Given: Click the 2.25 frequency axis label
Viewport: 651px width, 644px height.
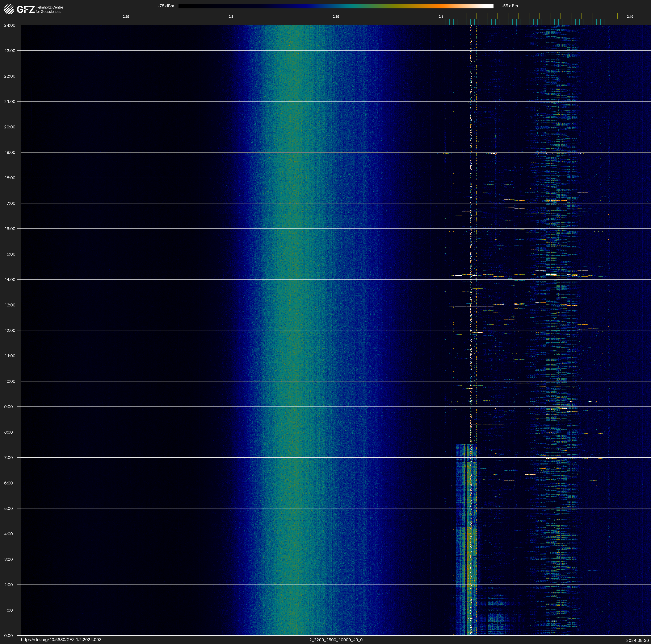Looking at the screenshot, I should [126, 17].
